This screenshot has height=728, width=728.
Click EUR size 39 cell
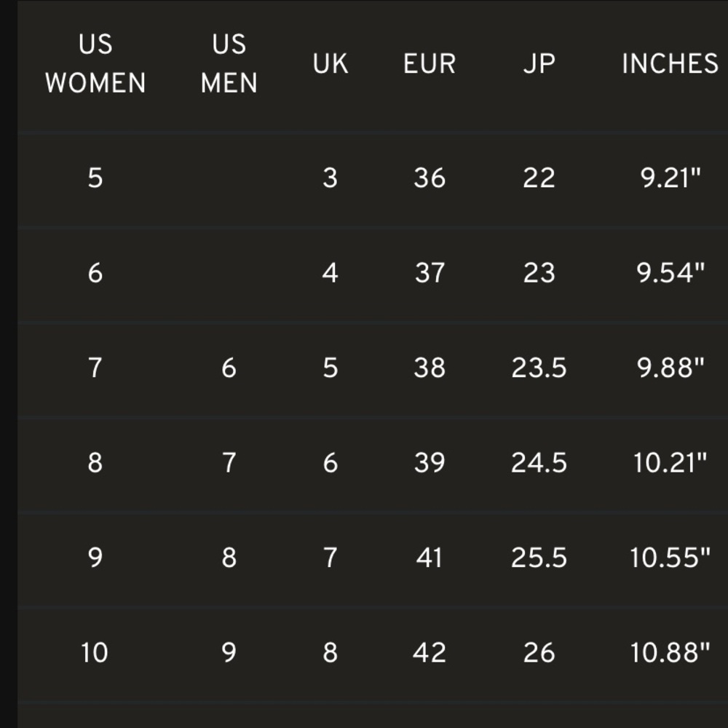430,462
